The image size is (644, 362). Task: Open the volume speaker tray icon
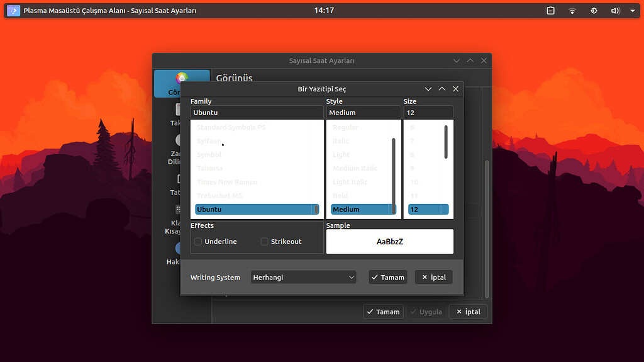pos(615,11)
